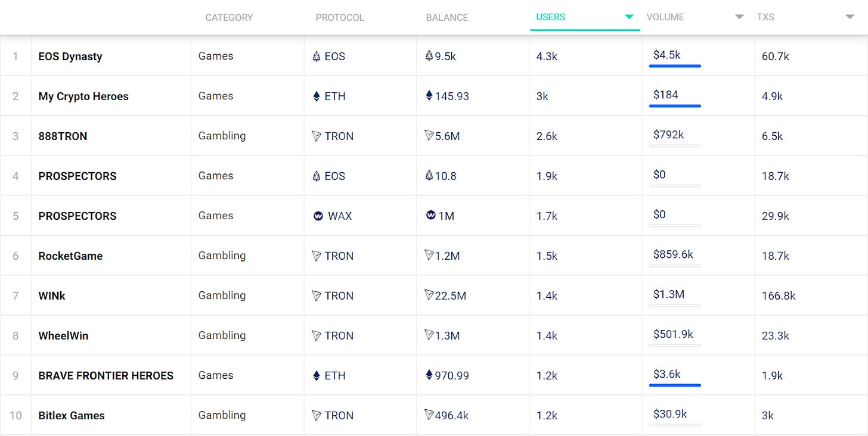The image size is (868, 436).
Task: Click the Games category for EOS Dynasty
Action: click(x=216, y=56)
